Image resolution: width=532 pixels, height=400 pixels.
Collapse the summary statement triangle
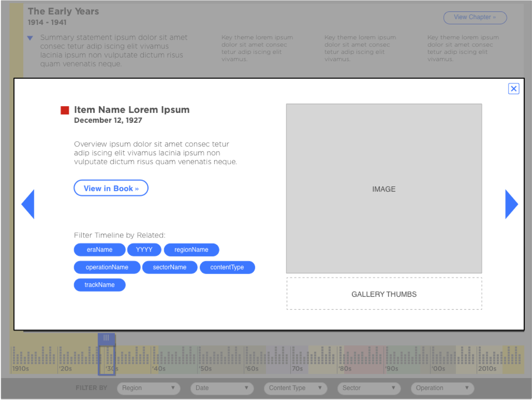click(30, 38)
